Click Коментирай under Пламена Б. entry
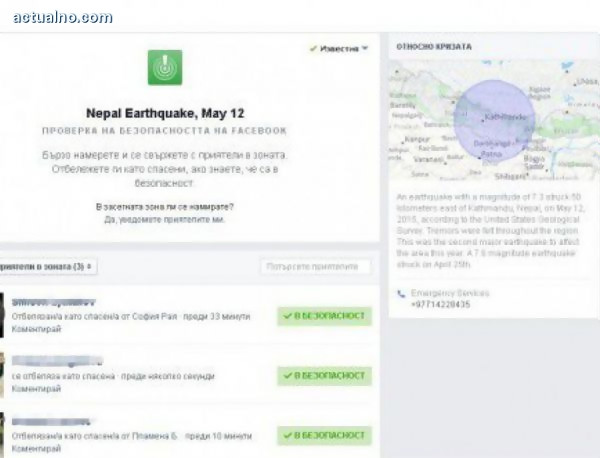Image resolution: width=600 pixels, height=458 pixels. 36,448
